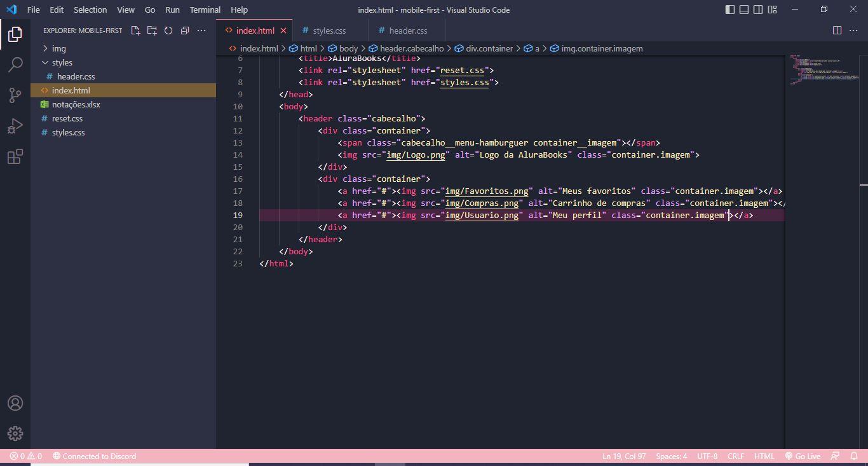This screenshot has height=466, width=868.
Task: Switch to the styles.css tab
Action: click(x=330, y=31)
